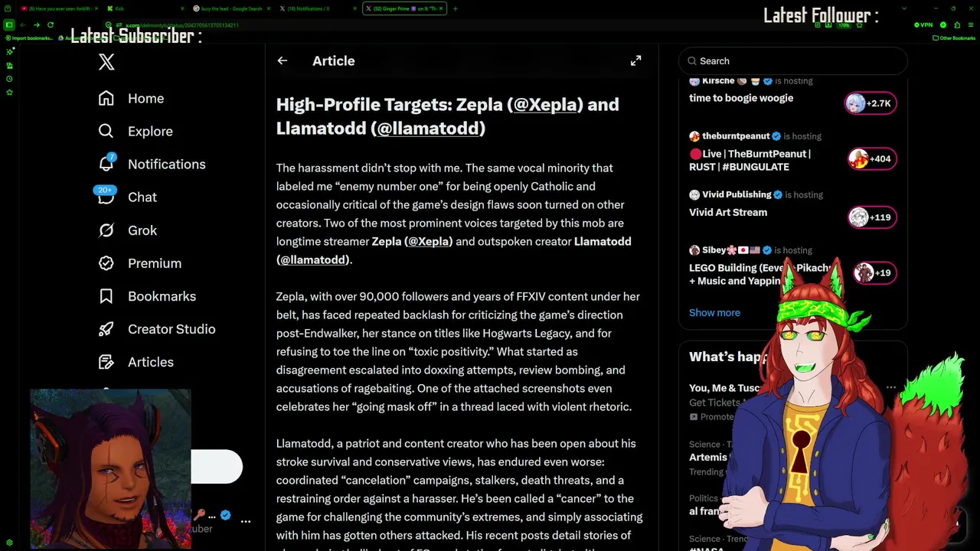Image resolution: width=980 pixels, height=551 pixels.
Task: Open the @llamatodd link in the heading
Action: tap(428, 128)
